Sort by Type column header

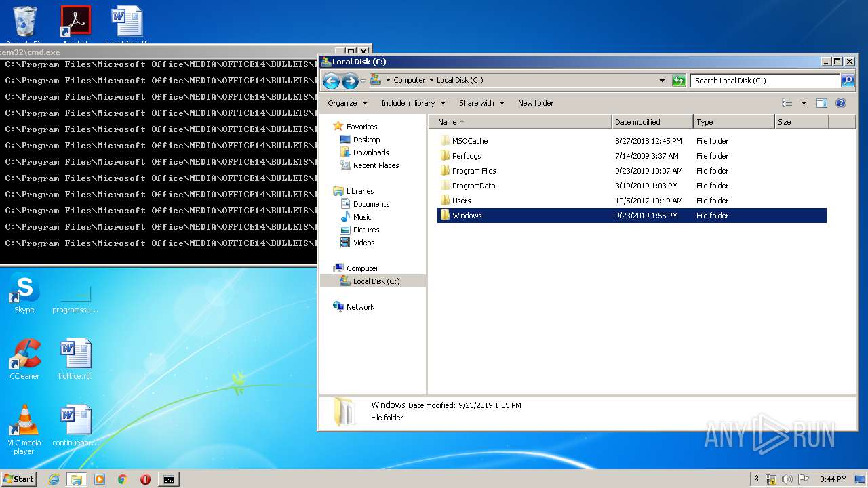pos(734,122)
